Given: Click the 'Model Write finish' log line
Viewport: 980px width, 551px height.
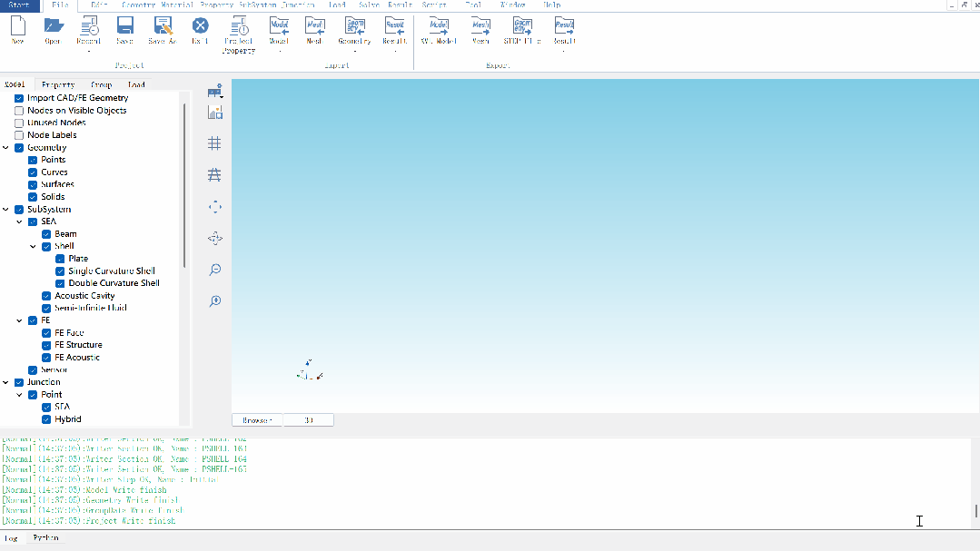Looking at the screenshot, I should [84, 490].
